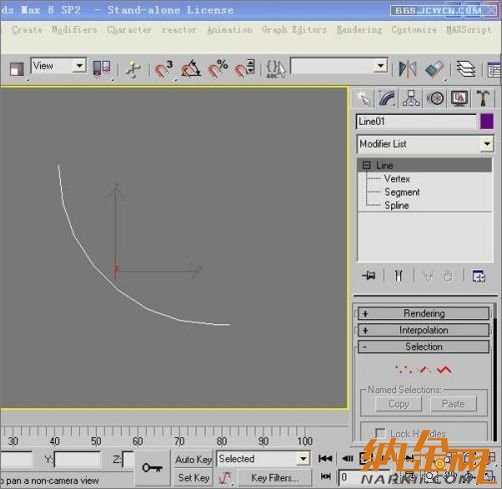Open Configure Modifier Sets icon

479,276
